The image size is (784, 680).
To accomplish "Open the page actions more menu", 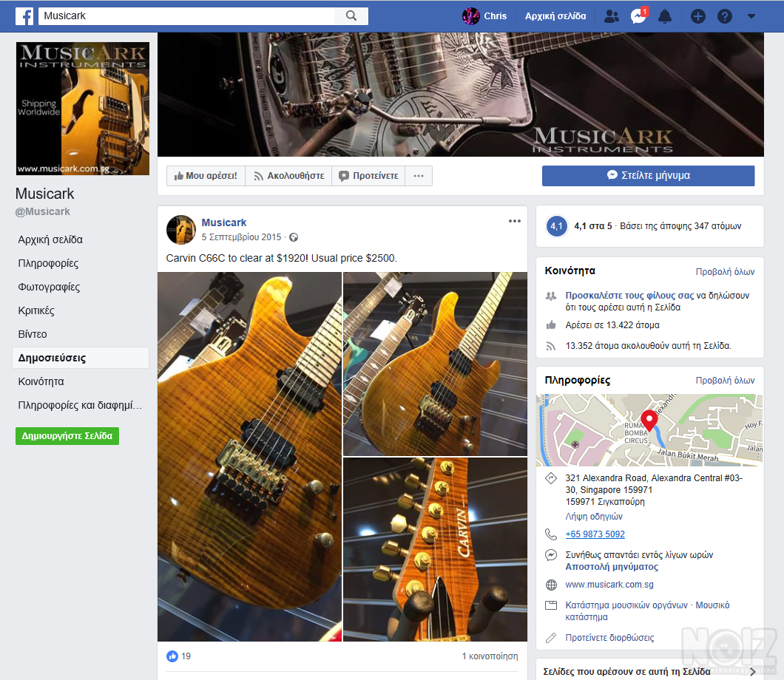I will click(419, 176).
